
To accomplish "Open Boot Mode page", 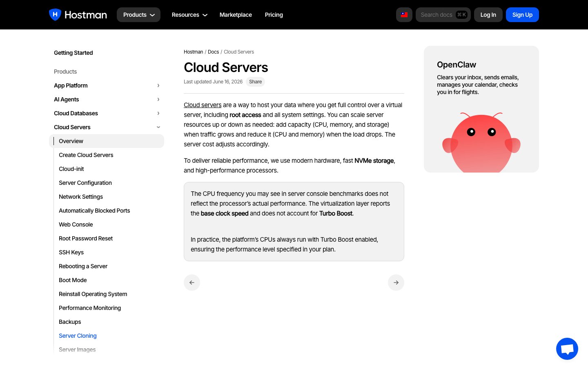I will (x=73, y=280).
